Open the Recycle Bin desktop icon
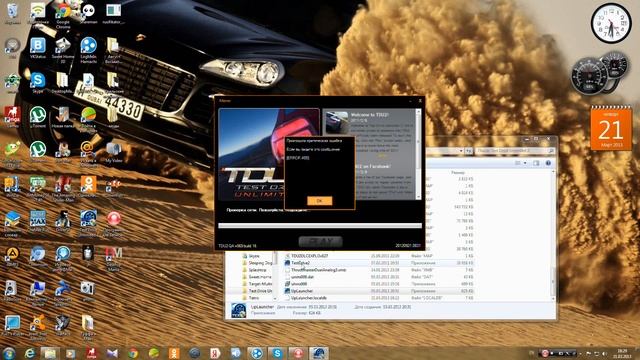 click(12, 14)
